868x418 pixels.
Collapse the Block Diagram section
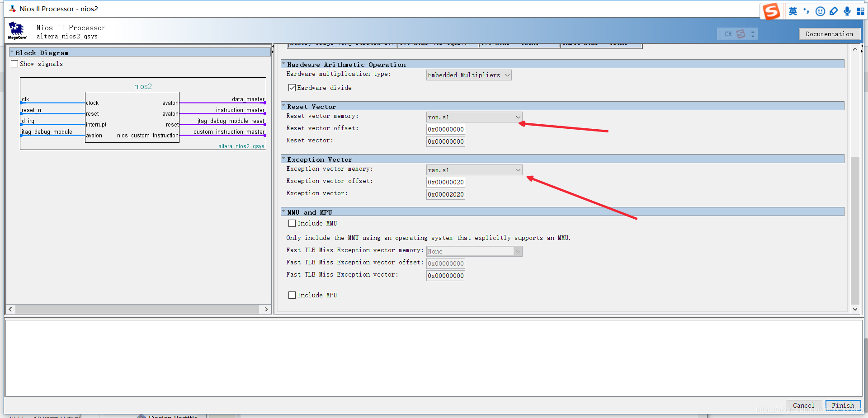tap(12, 52)
